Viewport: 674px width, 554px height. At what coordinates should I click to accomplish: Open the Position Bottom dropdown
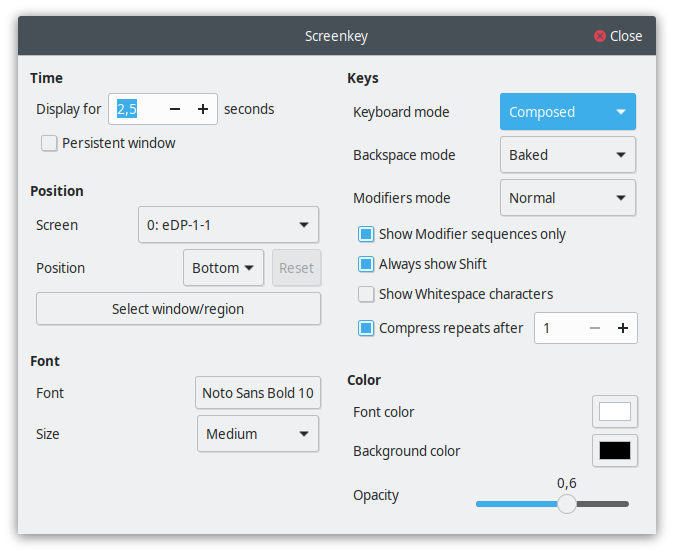(223, 268)
